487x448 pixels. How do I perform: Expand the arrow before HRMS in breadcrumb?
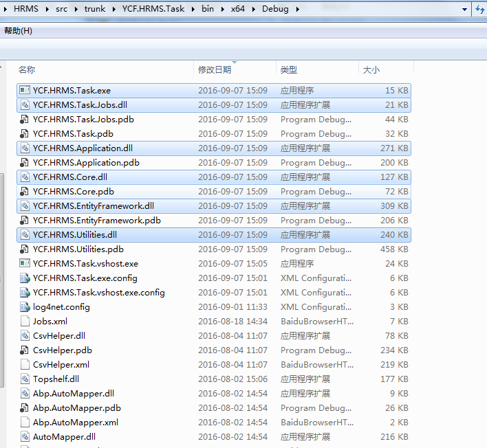[x=5, y=10]
